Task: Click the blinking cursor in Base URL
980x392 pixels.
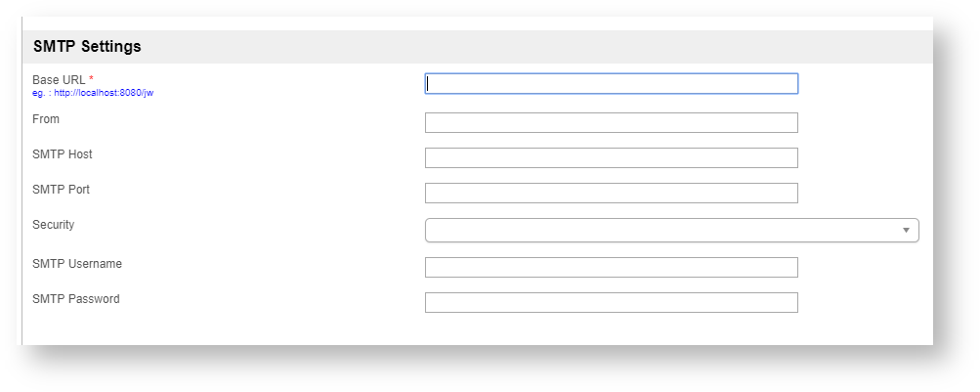Action: point(430,84)
